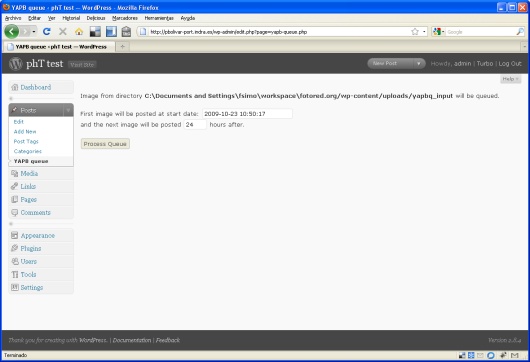Click the Process Queue button
This screenshot has width=530, height=362.
pyautogui.click(x=105, y=144)
